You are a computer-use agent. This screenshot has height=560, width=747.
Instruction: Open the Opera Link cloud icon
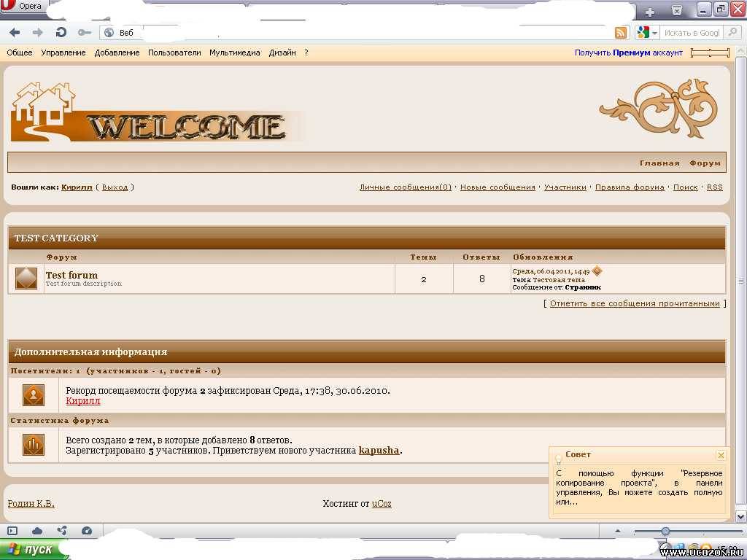[x=37, y=531]
